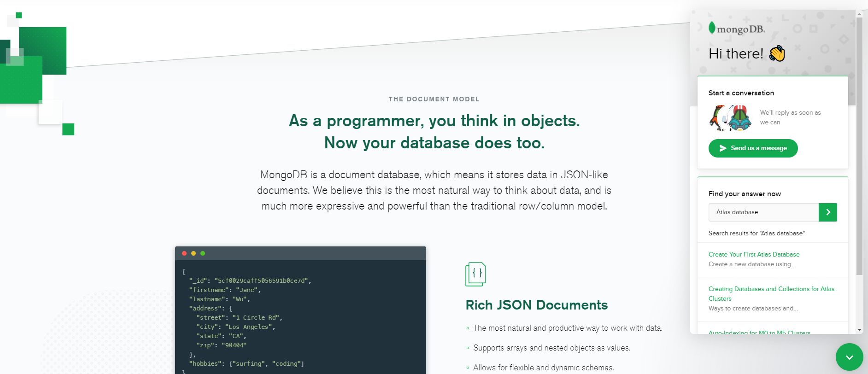Click the JSON document braces icon
Image resolution: width=868 pixels, height=374 pixels.
[476, 274]
